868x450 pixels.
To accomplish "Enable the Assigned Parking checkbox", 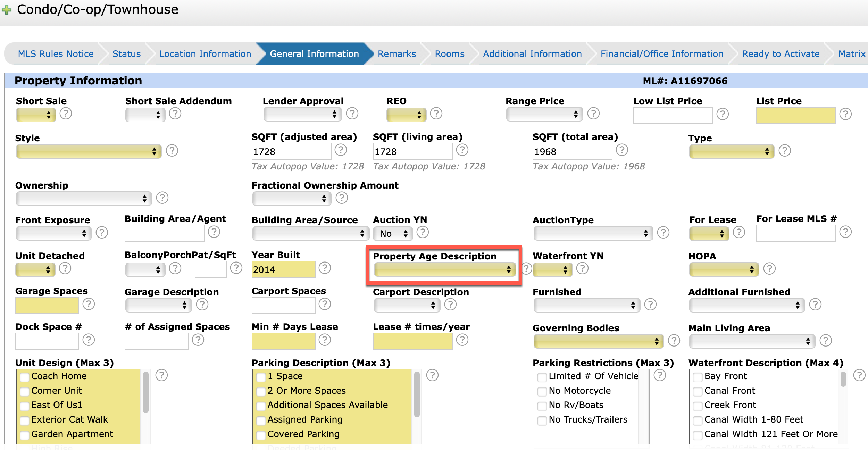I will pos(261,420).
